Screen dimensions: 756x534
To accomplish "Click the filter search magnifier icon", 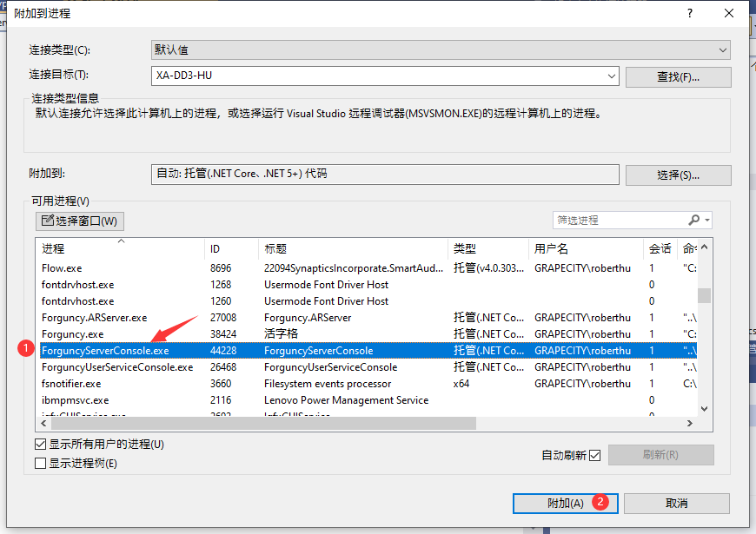I will click(x=693, y=221).
